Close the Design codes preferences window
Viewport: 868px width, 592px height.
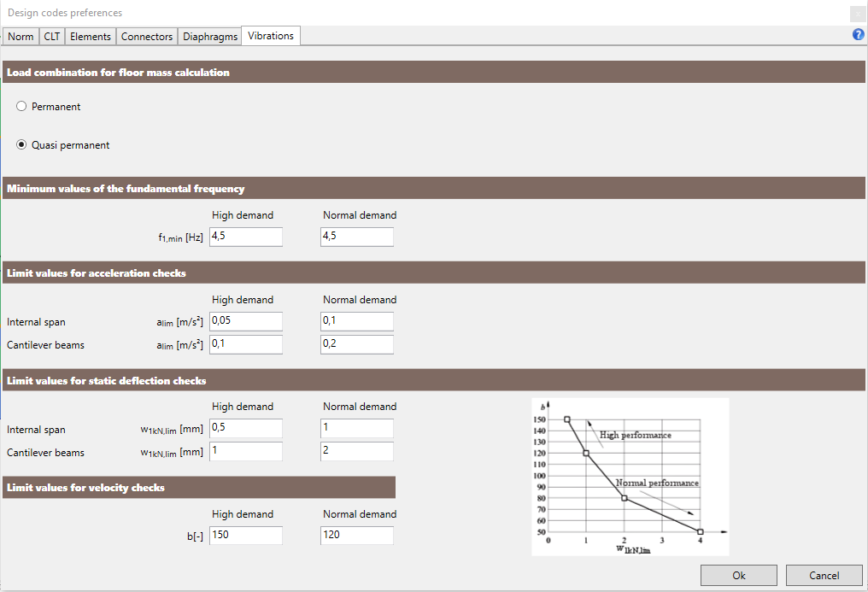pos(858,14)
